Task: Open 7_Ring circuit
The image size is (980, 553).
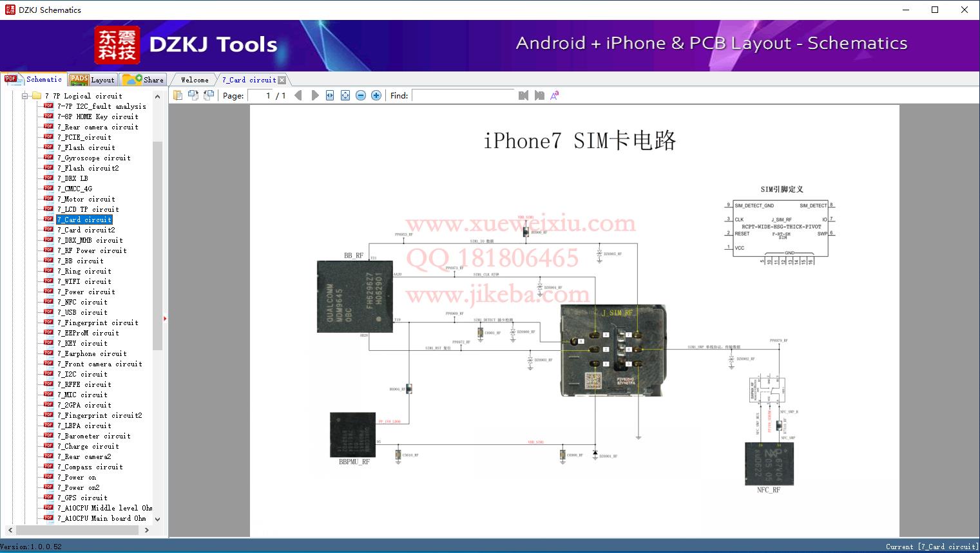Action: (x=84, y=271)
